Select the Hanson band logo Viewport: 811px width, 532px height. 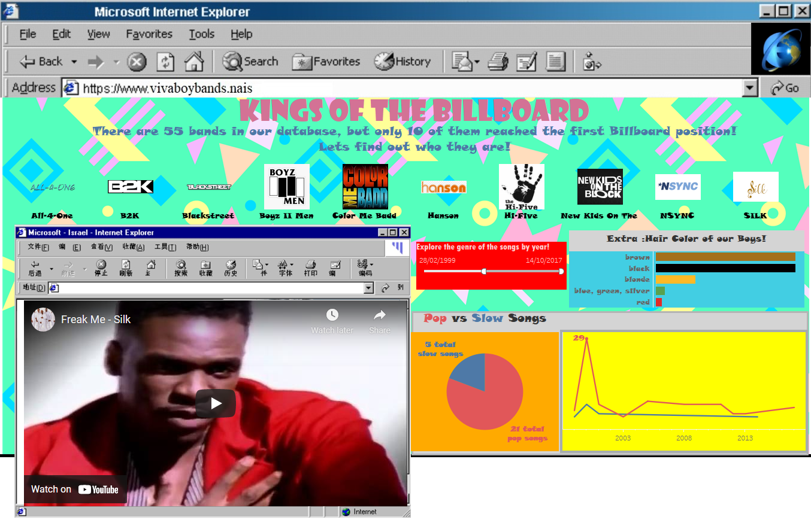[x=443, y=187]
